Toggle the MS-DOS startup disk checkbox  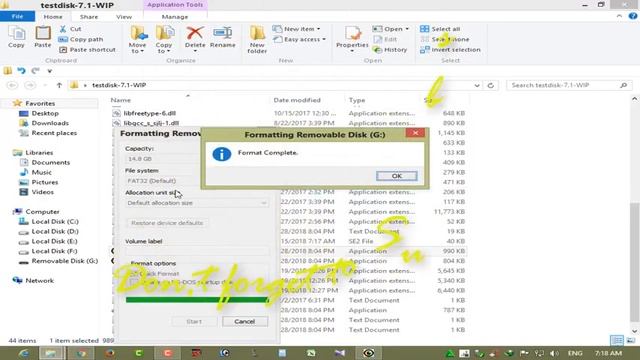click(133, 282)
